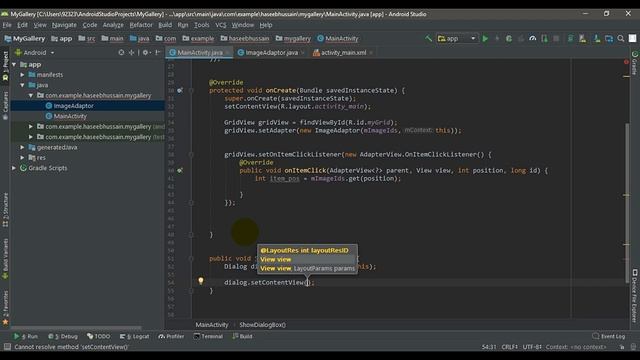Close the activity_main.xml tab

point(371,53)
